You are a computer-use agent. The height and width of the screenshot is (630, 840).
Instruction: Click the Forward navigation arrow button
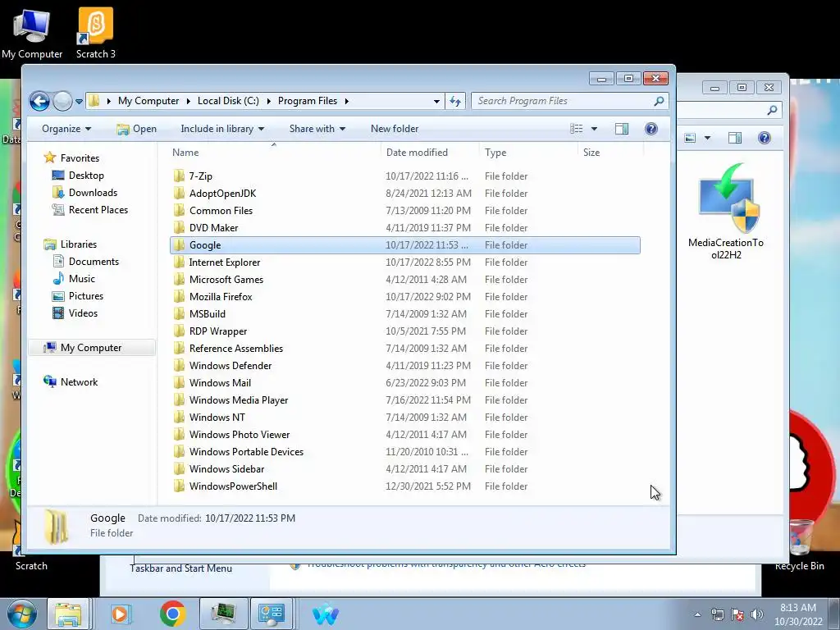62,101
